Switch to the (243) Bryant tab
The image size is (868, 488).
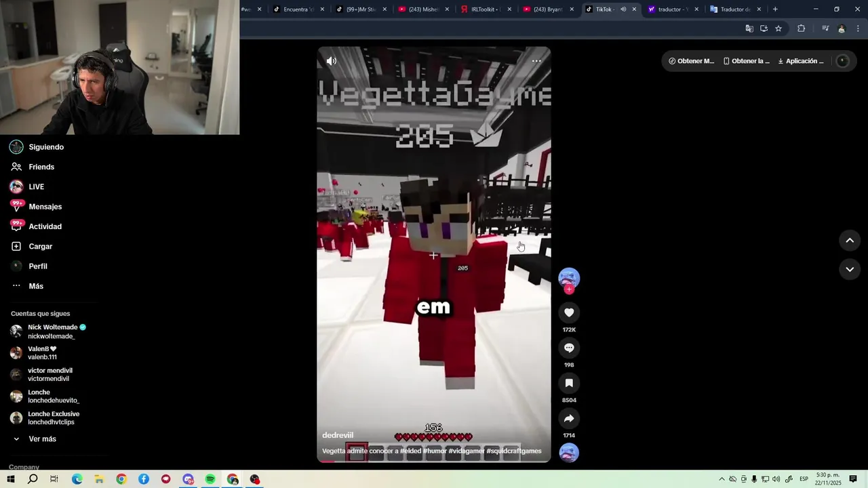[x=547, y=9]
